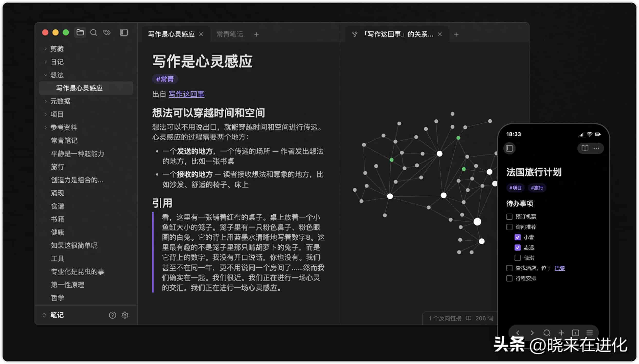Open the 笔记 vault switcher

tap(53, 315)
